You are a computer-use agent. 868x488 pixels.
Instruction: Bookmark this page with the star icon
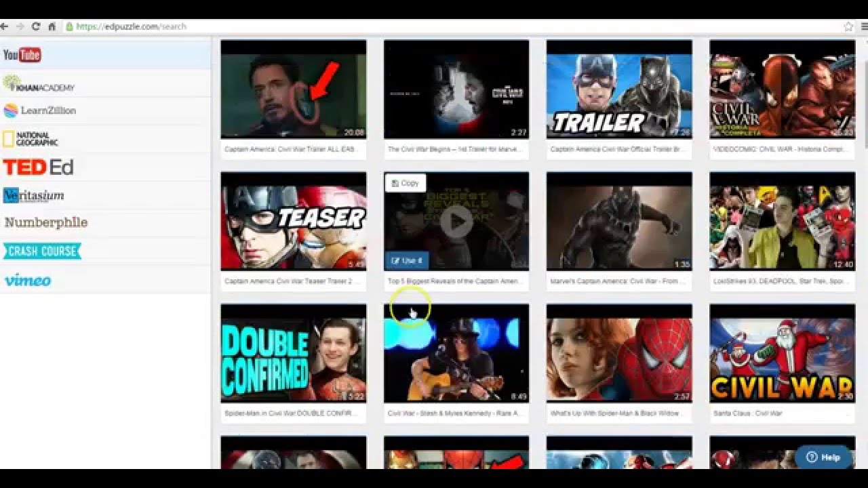tap(848, 26)
